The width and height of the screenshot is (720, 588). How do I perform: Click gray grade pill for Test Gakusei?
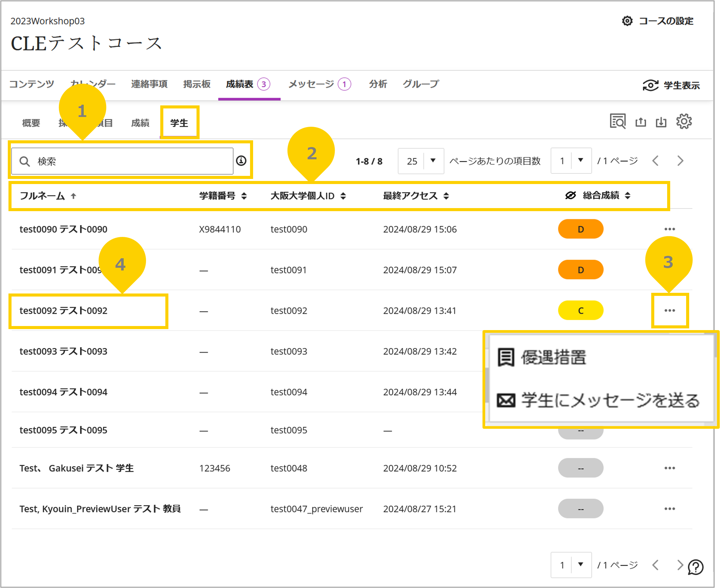tap(580, 468)
